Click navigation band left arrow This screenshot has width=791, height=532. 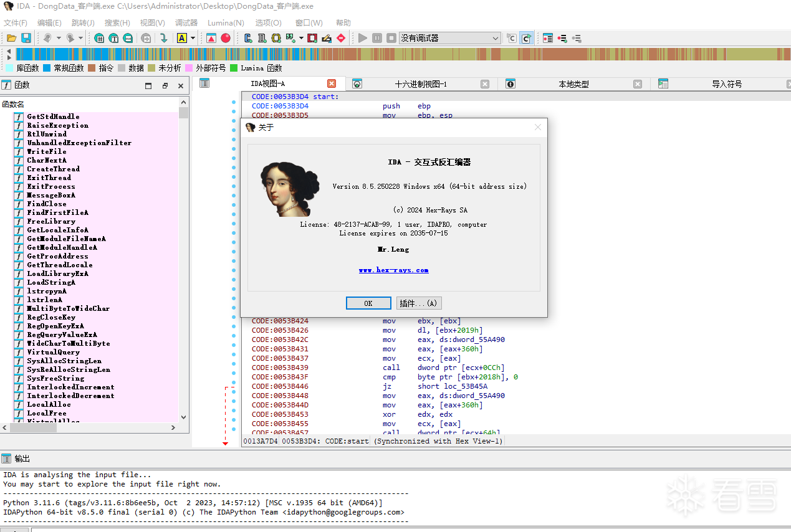(9, 51)
